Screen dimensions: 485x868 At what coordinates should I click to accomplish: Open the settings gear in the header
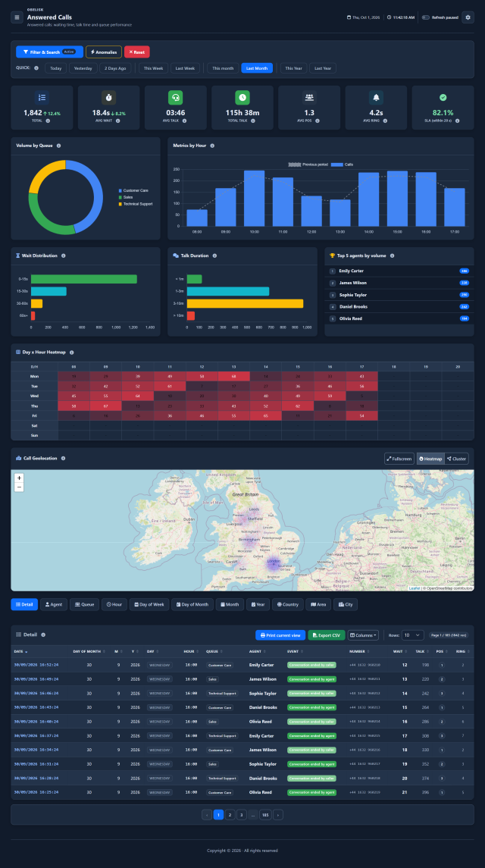pos(468,17)
